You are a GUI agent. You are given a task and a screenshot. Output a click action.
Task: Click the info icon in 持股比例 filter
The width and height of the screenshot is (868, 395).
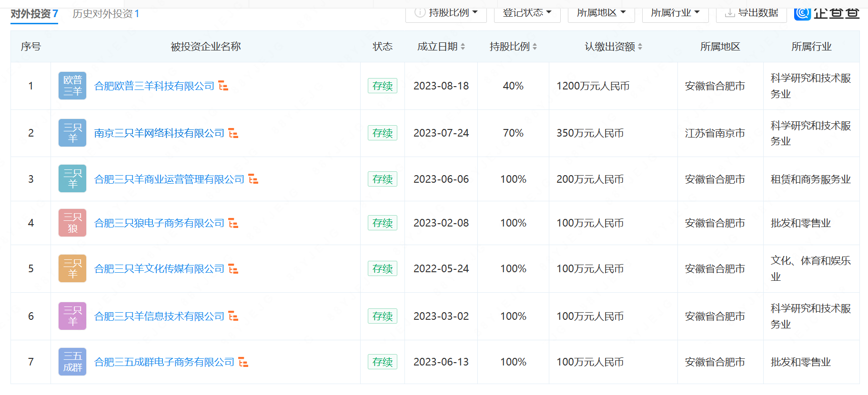420,13
